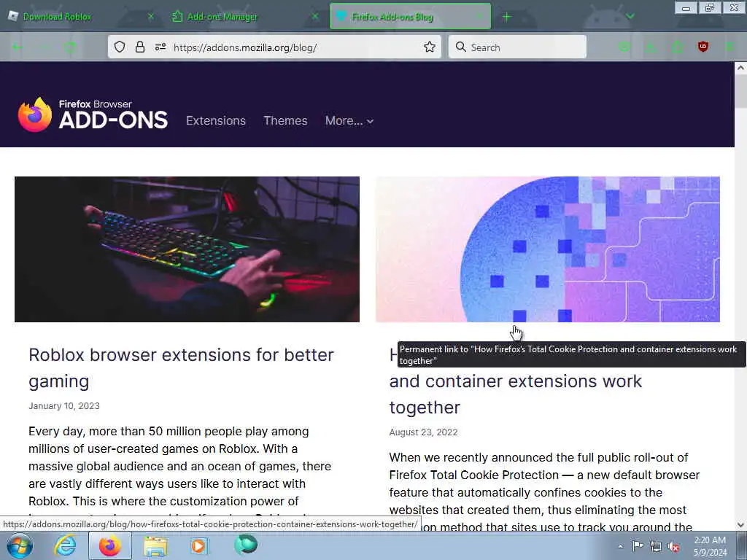This screenshot has width=747, height=560.
Task: Click the January 10, 2023 date
Action: click(64, 405)
